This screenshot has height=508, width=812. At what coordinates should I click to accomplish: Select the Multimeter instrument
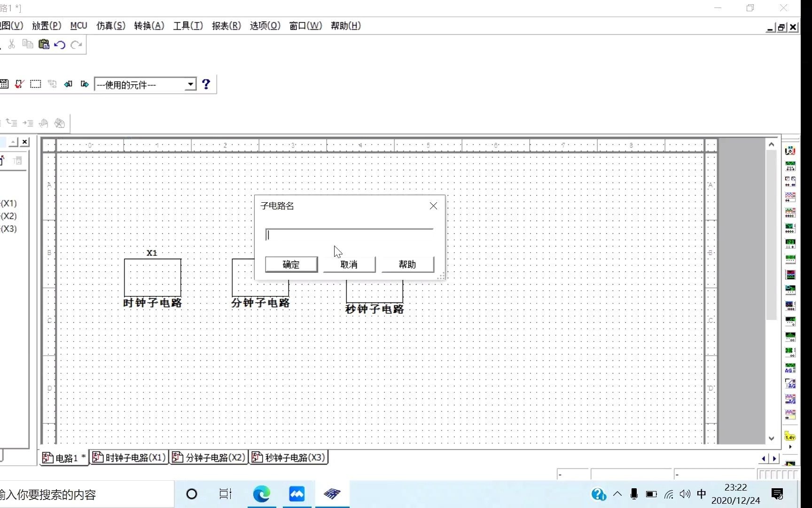tap(790, 151)
